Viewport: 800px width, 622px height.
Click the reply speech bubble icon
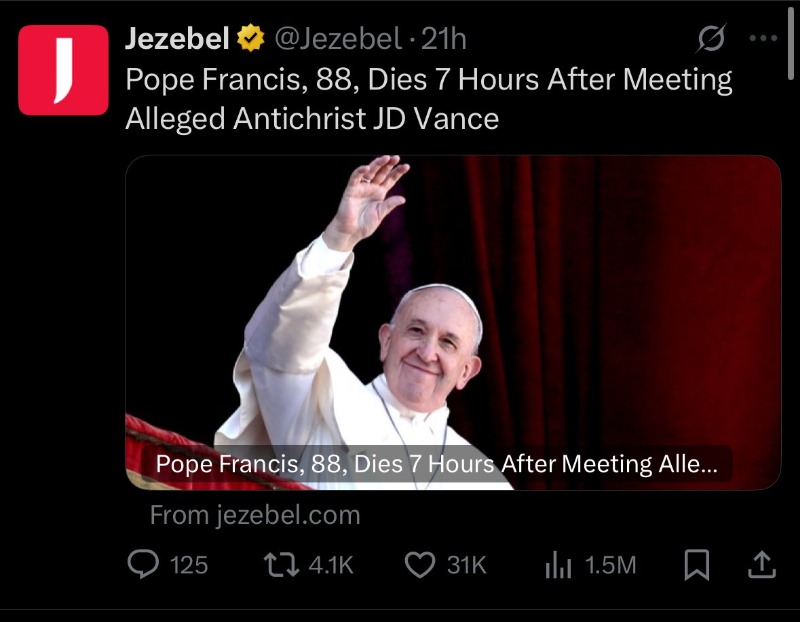click(x=144, y=565)
